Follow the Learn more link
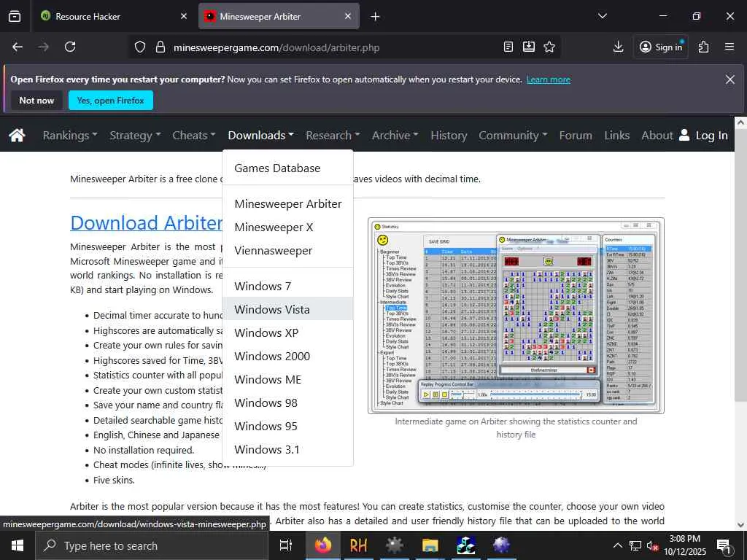This screenshot has width=747, height=560. point(549,79)
